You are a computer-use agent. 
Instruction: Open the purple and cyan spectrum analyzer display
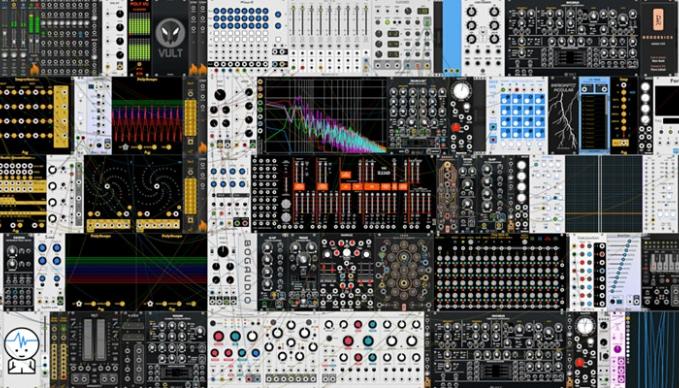325,116
